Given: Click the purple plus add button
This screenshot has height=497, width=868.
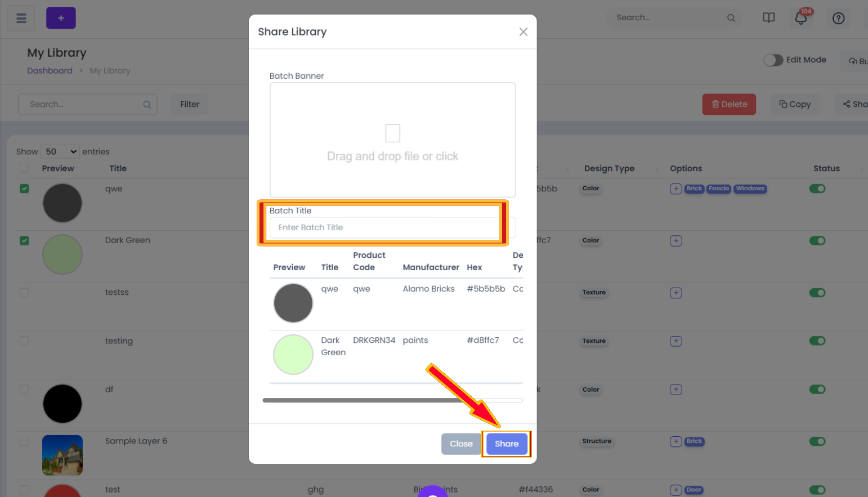Looking at the screenshot, I should [61, 18].
